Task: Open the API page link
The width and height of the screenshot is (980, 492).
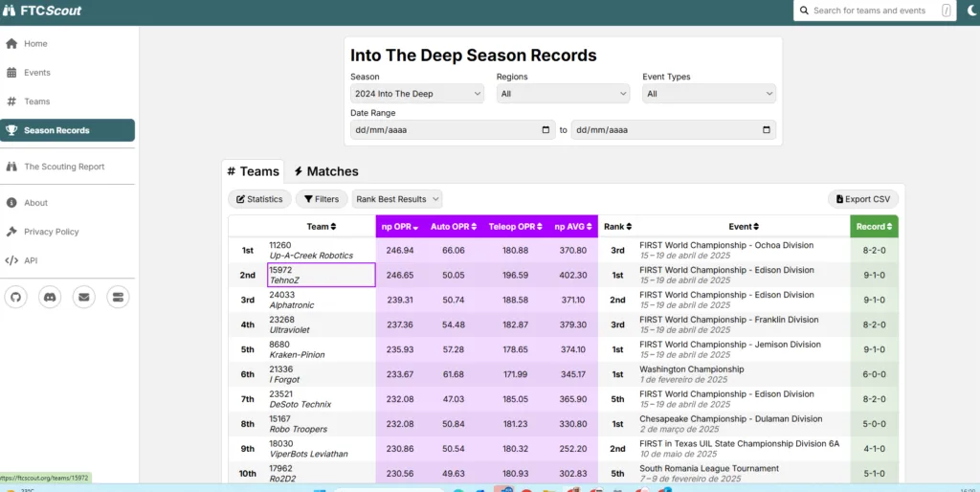Action: [x=68, y=260]
